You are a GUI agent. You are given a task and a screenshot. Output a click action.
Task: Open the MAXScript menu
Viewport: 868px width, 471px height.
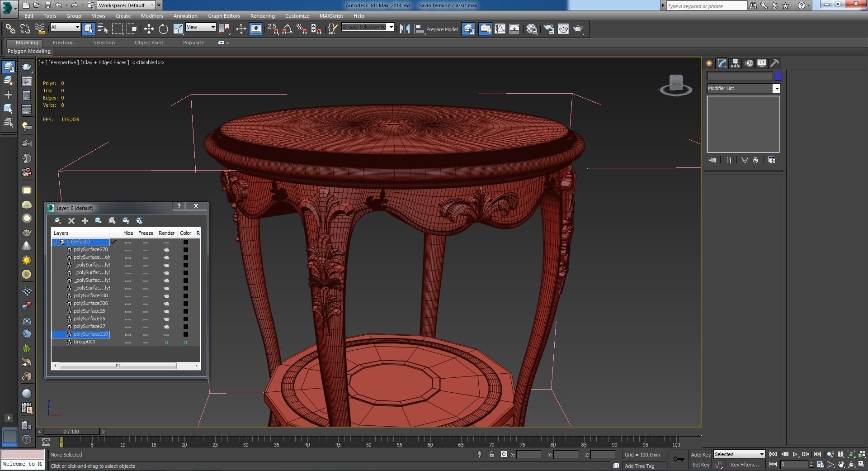(331, 16)
